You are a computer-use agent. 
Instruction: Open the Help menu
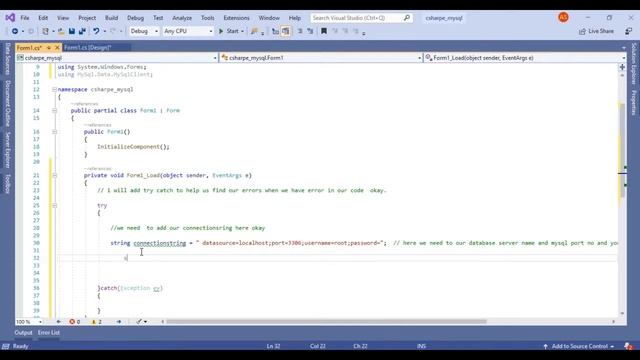click(295, 18)
